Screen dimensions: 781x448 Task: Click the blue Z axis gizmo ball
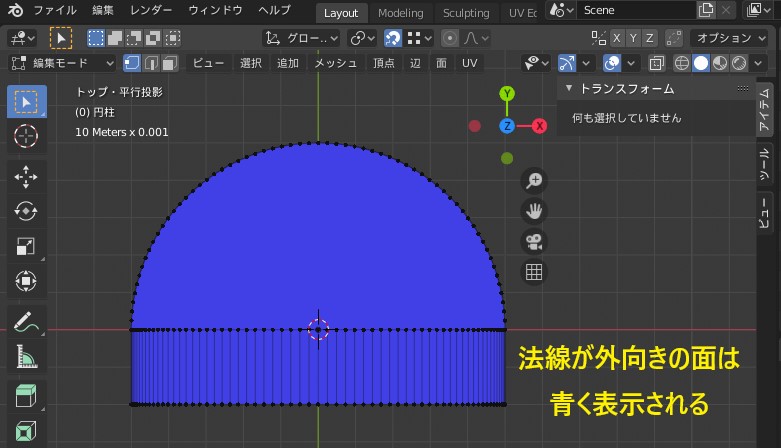507,126
